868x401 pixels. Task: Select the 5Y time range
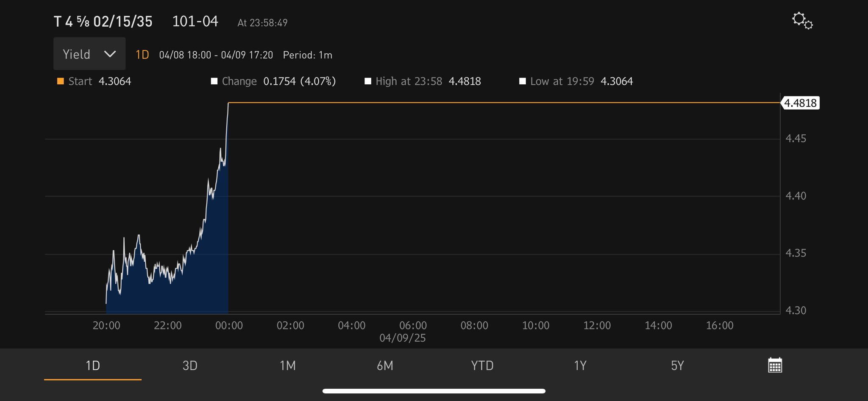coord(677,365)
